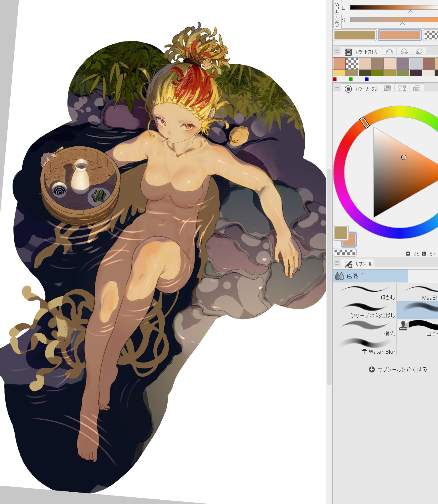Select the copy stamp brush sub tool

click(x=418, y=328)
